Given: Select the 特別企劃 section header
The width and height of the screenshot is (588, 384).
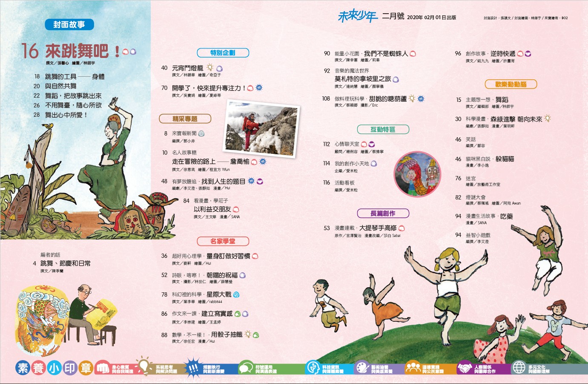Looking at the screenshot, I should click(x=223, y=53).
